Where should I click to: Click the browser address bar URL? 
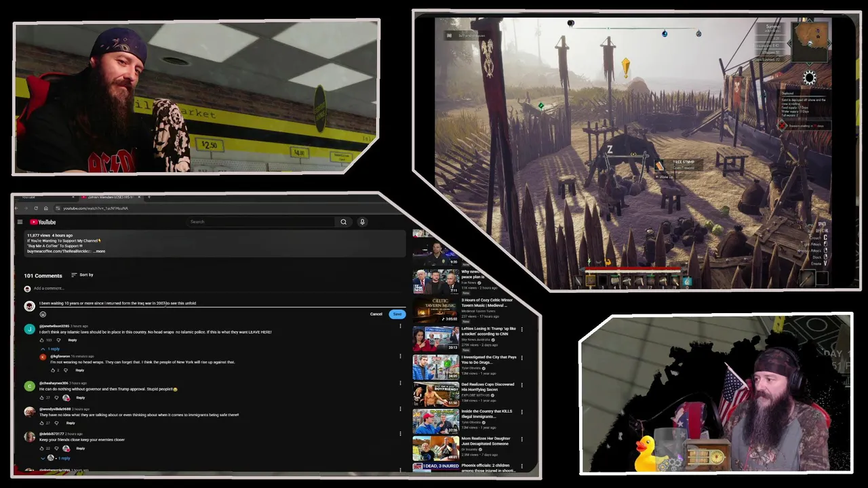[96, 208]
